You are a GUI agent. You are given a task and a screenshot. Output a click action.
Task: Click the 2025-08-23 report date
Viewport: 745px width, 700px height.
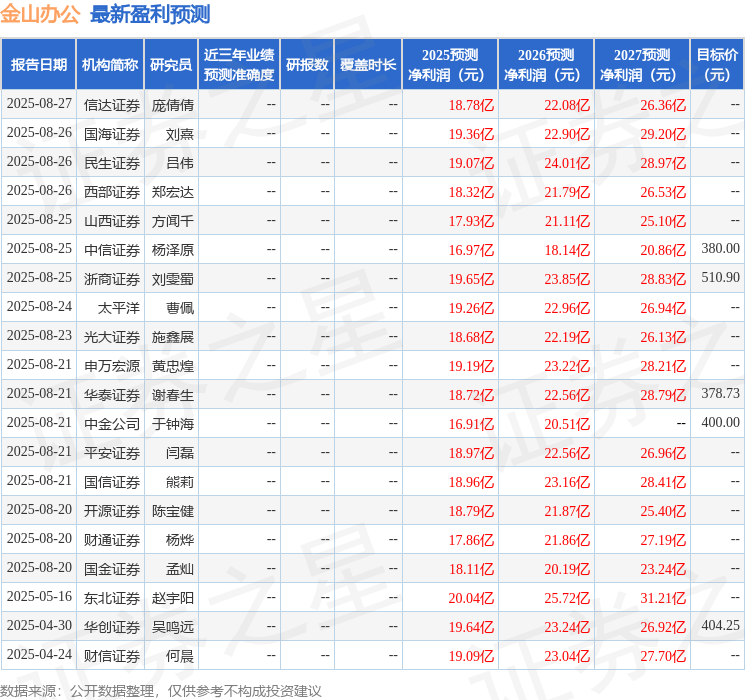(39, 336)
